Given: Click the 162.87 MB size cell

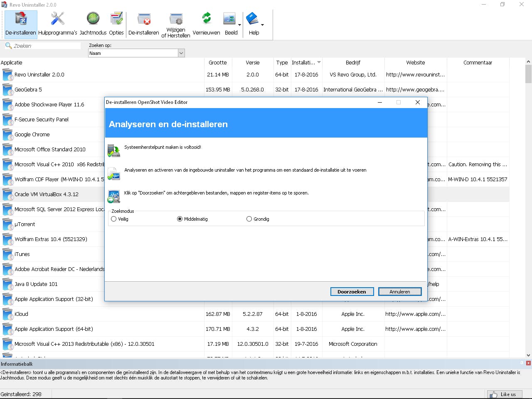Looking at the screenshot, I should pyautogui.click(x=218, y=314).
